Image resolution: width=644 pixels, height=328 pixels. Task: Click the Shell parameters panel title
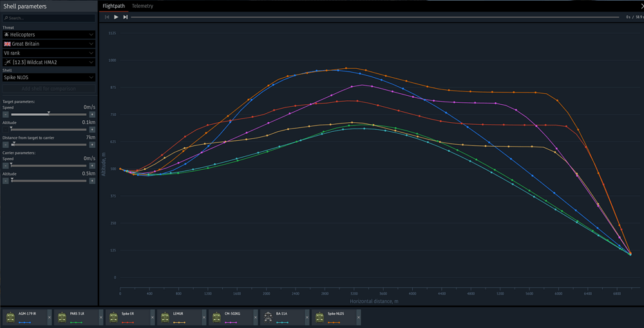click(x=25, y=6)
